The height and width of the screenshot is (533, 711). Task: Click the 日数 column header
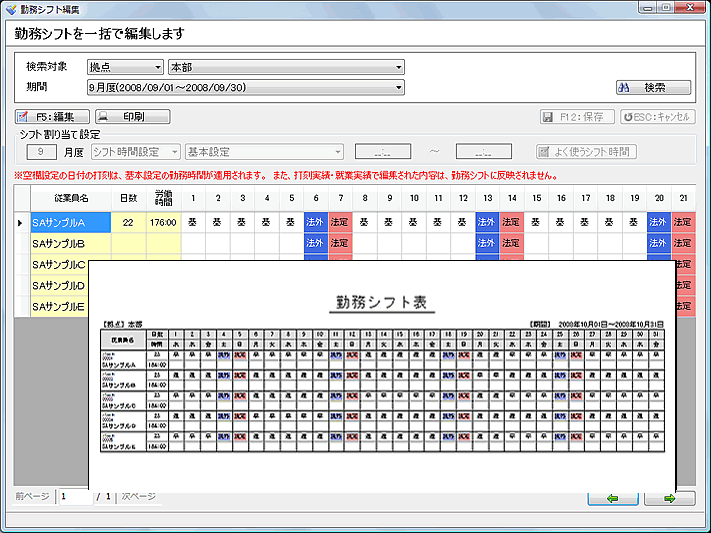[128, 198]
